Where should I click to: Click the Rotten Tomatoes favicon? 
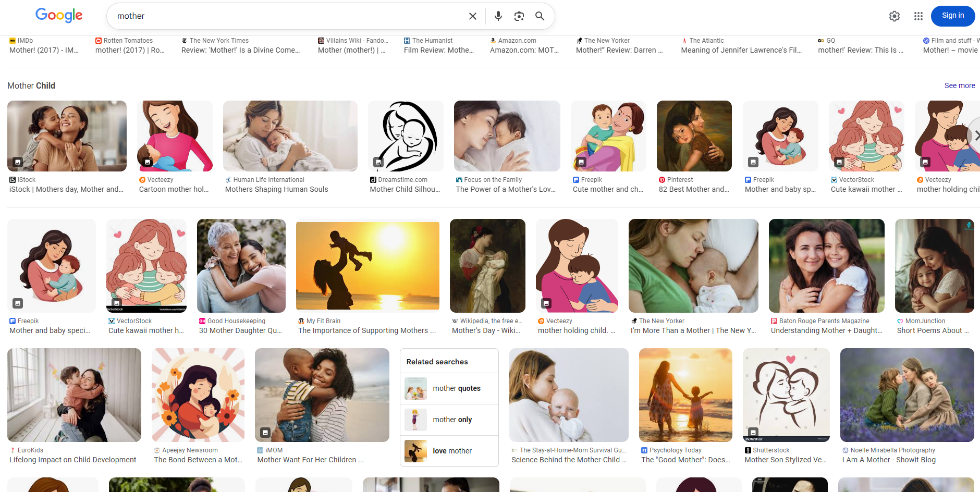tap(99, 41)
